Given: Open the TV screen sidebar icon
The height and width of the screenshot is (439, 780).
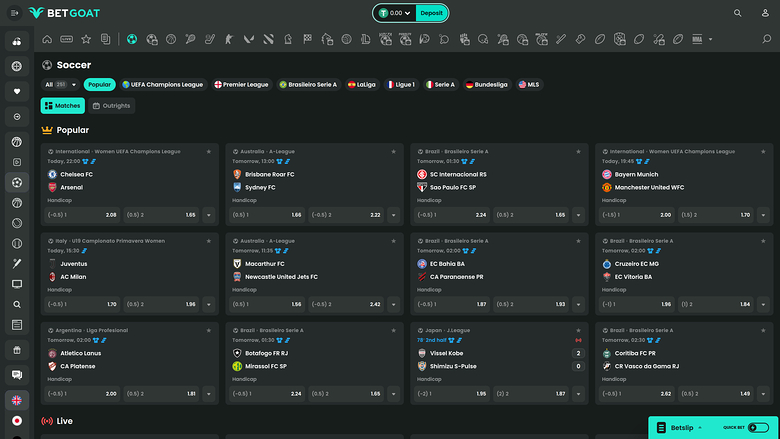Looking at the screenshot, I should point(17,284).
